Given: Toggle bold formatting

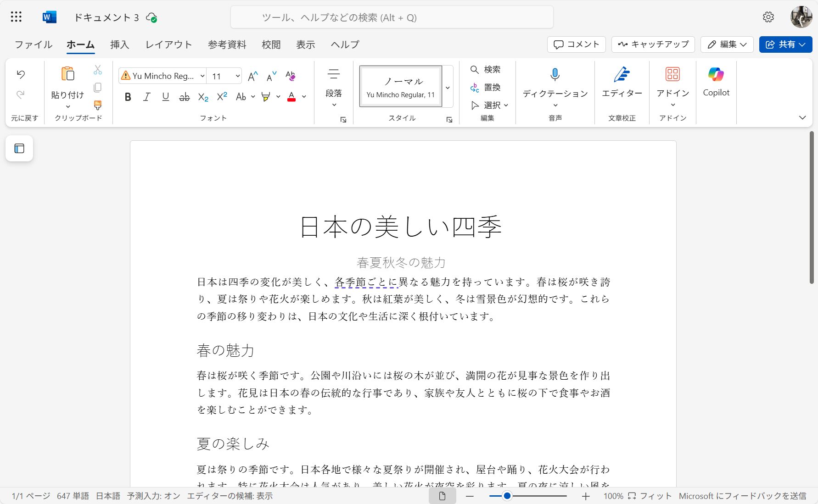Looking at the screenshot, I should point(128,97).
